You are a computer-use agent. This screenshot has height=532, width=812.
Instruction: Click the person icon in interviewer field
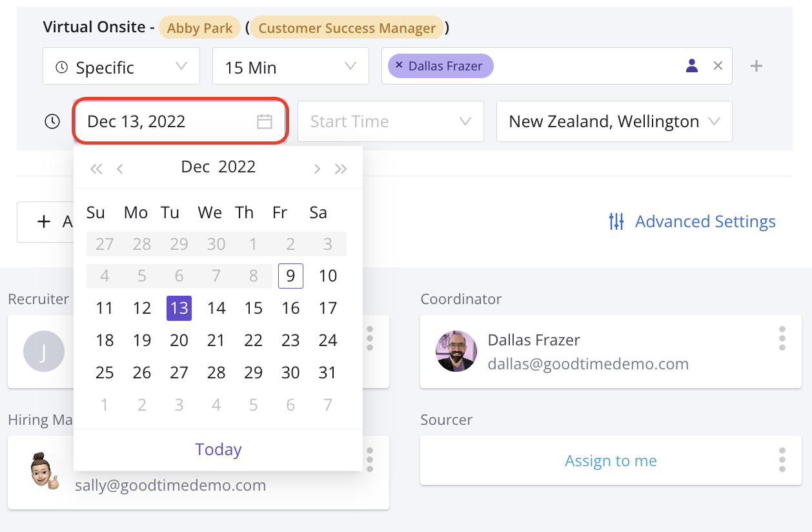click(x=692, y=65)
